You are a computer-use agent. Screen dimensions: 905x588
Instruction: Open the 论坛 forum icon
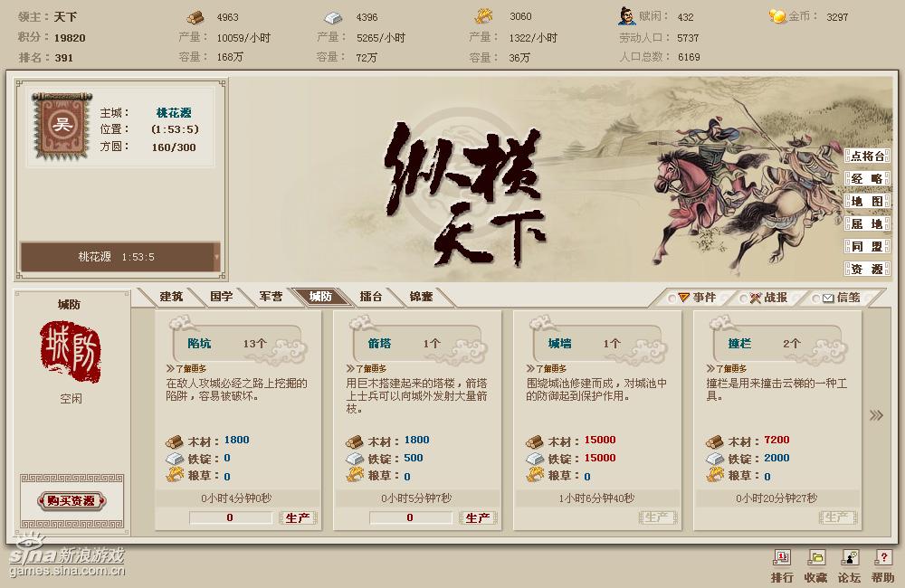850,558
